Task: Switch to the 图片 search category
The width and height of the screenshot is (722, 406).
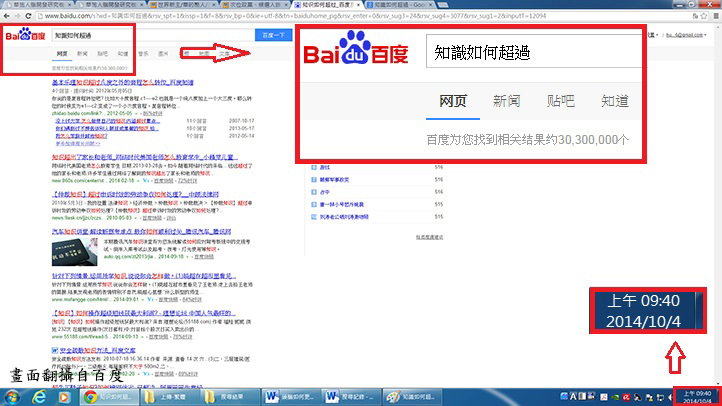Action: pyautogui.click(x=163, y=54)
